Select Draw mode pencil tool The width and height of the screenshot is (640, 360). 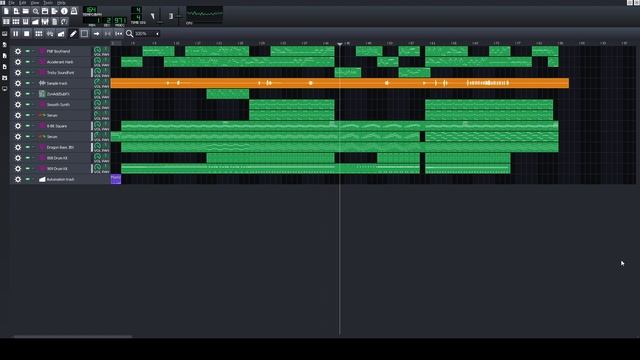(x=73, y=34)
